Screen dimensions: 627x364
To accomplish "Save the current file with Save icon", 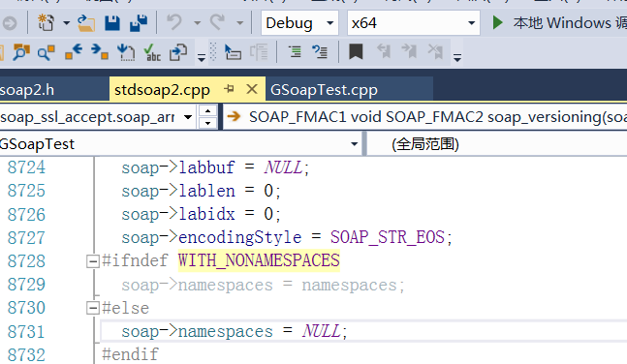I will (112, 23).
